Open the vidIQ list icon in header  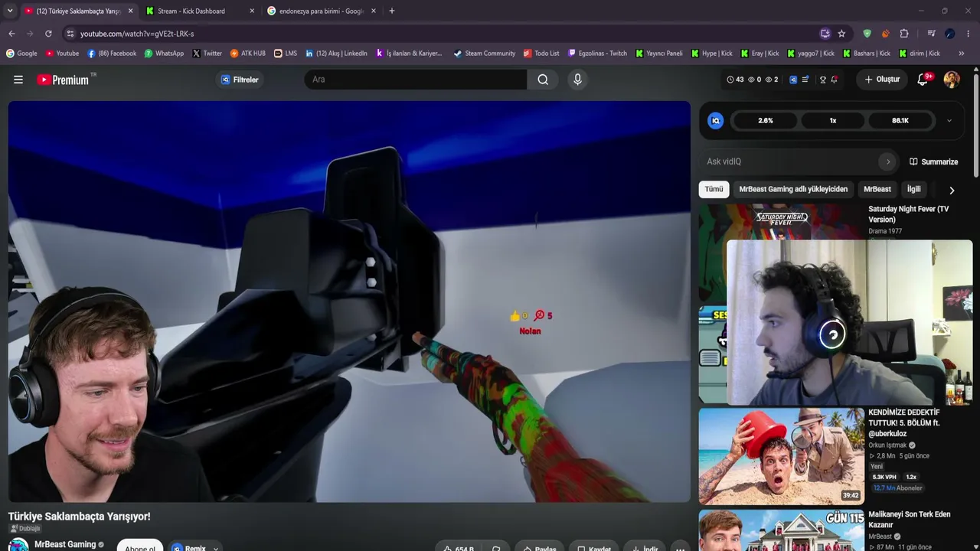tap(805, 80)
